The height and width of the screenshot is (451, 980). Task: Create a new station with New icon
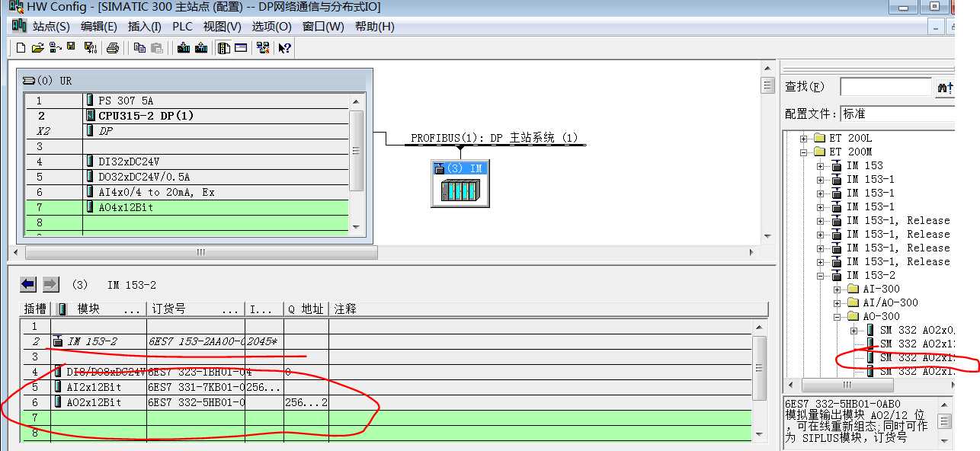(x=21, y=48)
